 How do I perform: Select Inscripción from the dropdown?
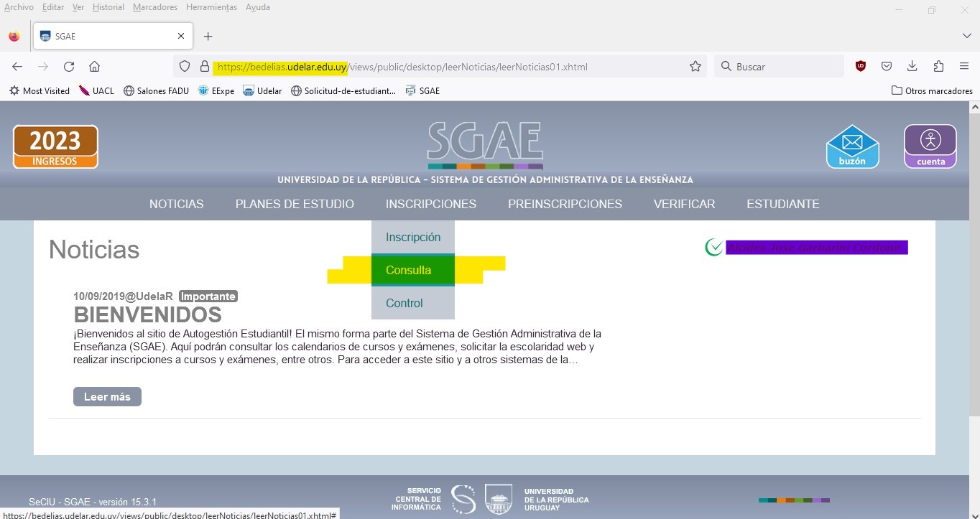413,237
